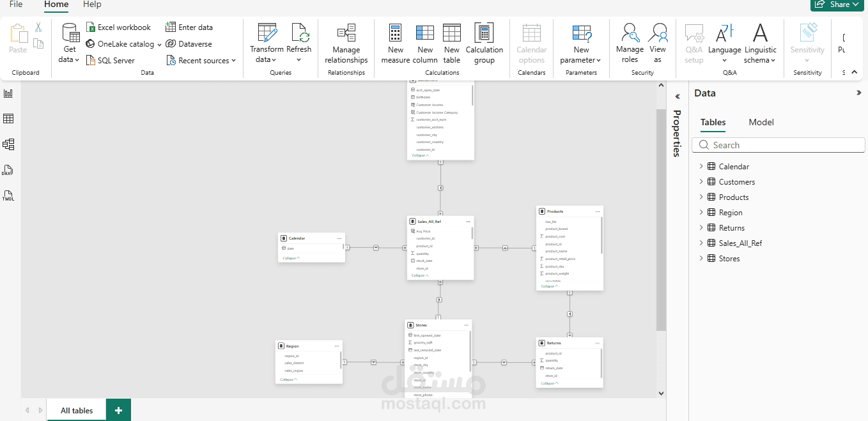The height and width of the screenshot is (421, 868).
Task: Click the Transform data icon
Action: (267, 33)
